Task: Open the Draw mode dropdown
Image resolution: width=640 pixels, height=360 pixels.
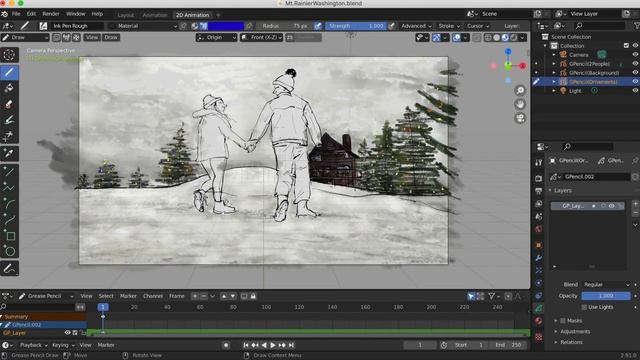Action: (x=25, y=38)
